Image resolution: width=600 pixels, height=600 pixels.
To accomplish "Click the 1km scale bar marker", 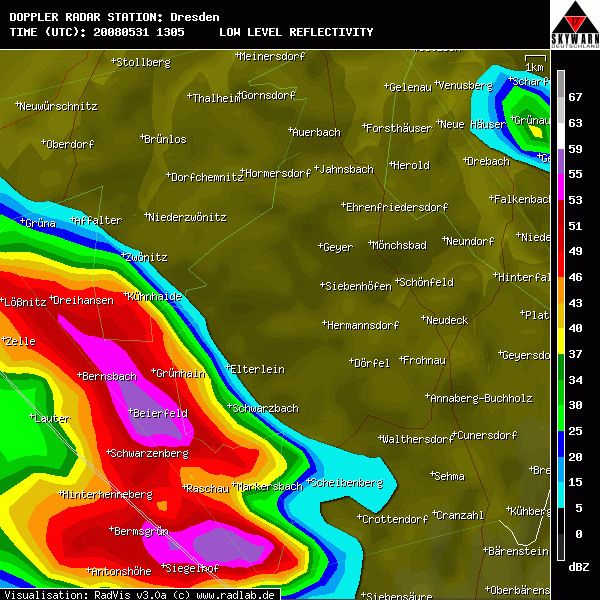I will click(x=535, y=64).
